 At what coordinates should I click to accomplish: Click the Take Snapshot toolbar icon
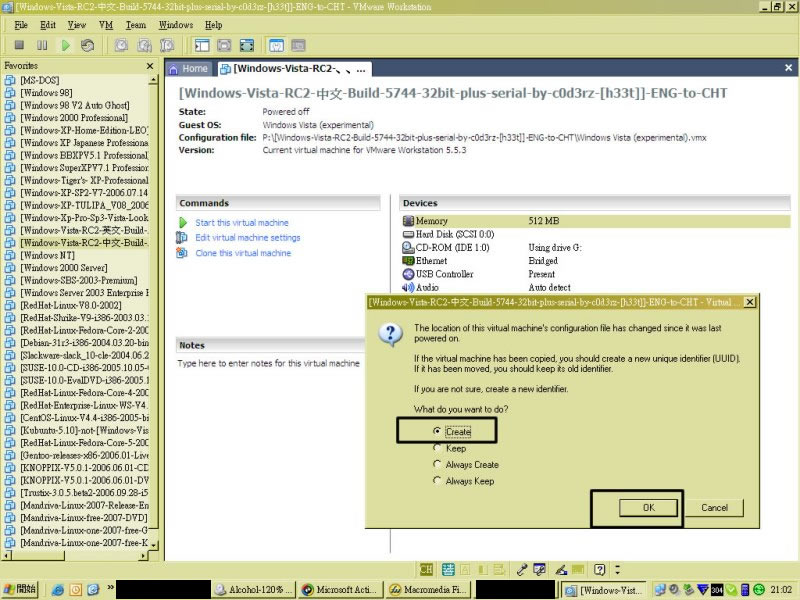[x=121, y=45]
